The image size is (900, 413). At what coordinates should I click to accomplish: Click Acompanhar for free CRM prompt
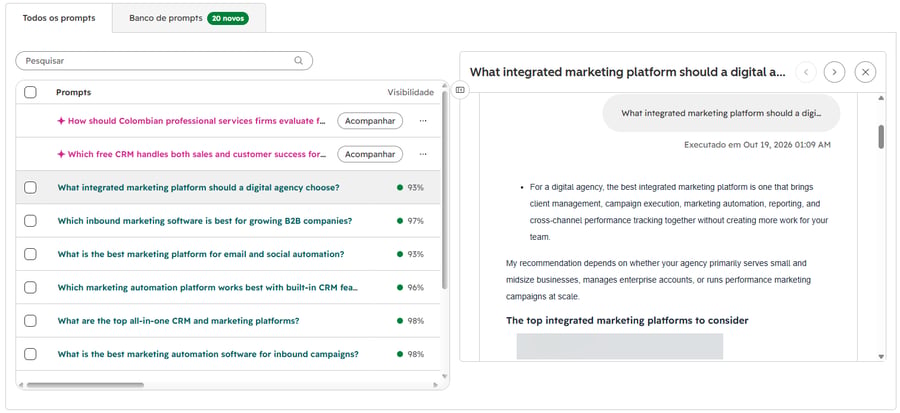pyautogui.click(x=370, y=154)
